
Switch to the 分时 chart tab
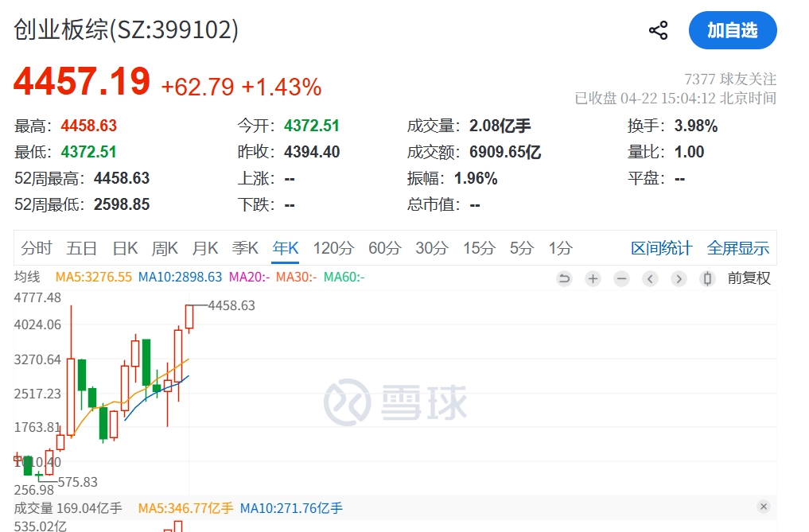click(36, 248)
